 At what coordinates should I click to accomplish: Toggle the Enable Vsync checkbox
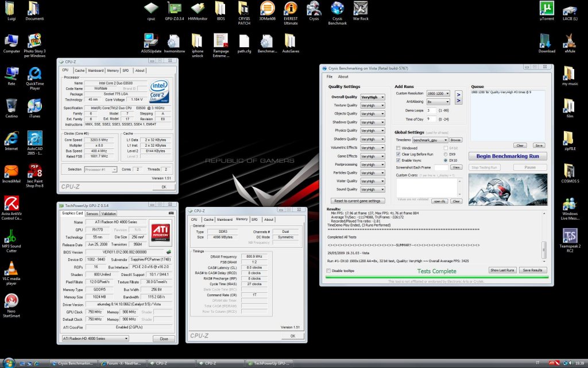[399, 160]
